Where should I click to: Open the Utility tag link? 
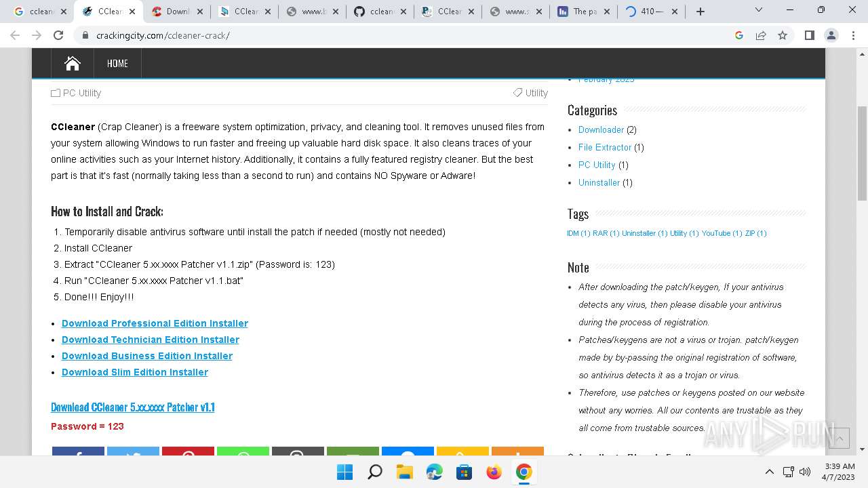tap(536, 93)
